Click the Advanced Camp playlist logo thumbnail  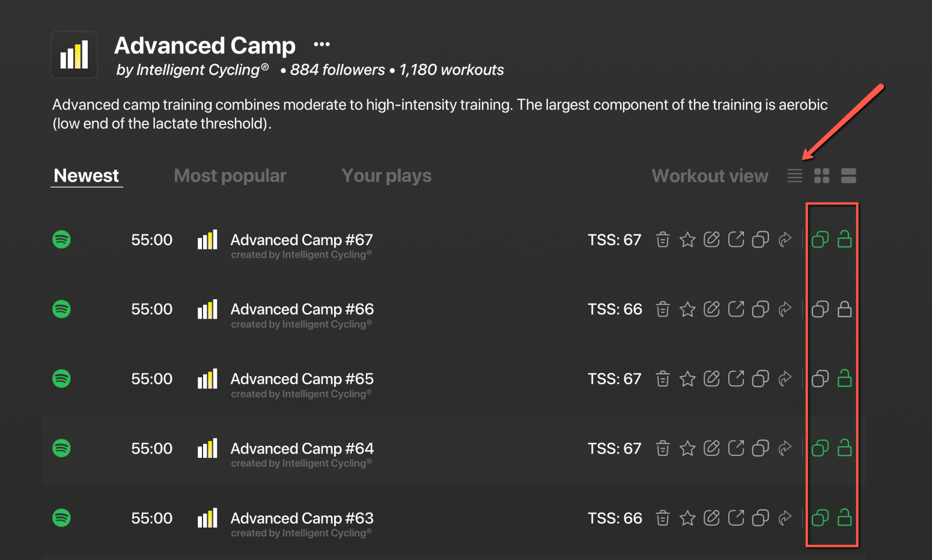click(75, 55)
